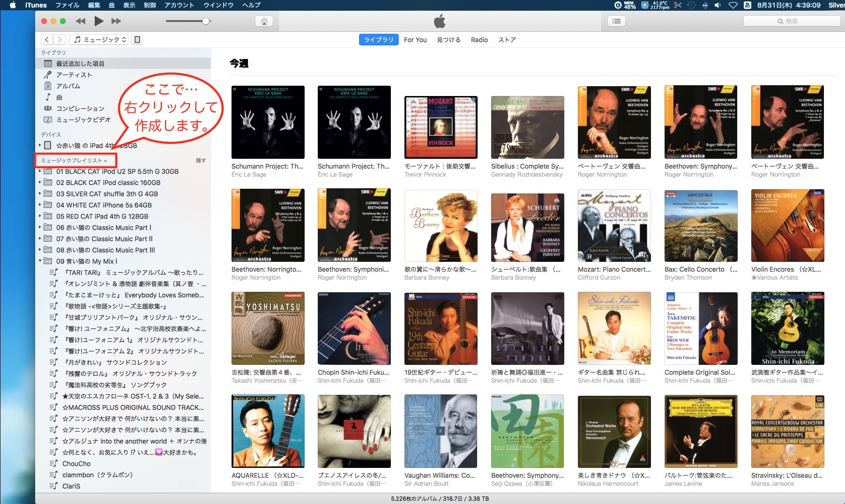Click 隠す to hide the playlists section
The width and height of the screenshot is (845, 504).
(201, 161)
